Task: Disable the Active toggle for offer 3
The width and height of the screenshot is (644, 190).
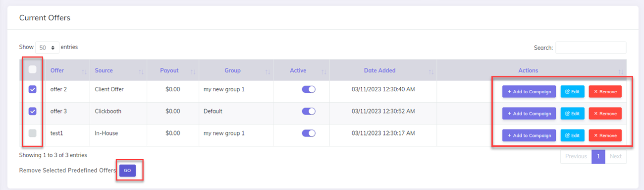Action: click(x=309, y=111)
